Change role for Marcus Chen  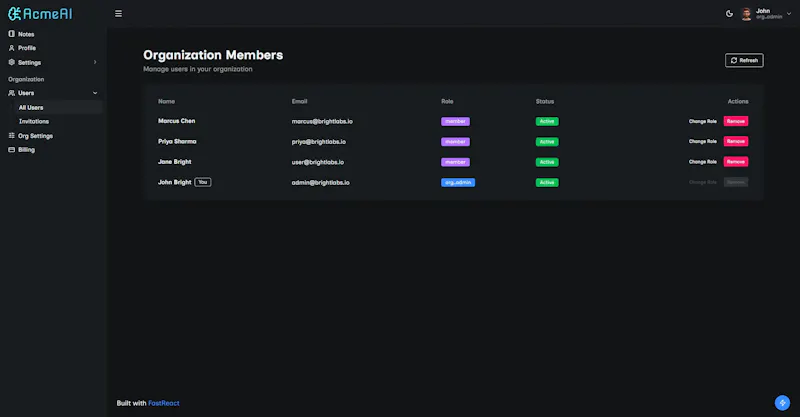(x=703, y=121)
